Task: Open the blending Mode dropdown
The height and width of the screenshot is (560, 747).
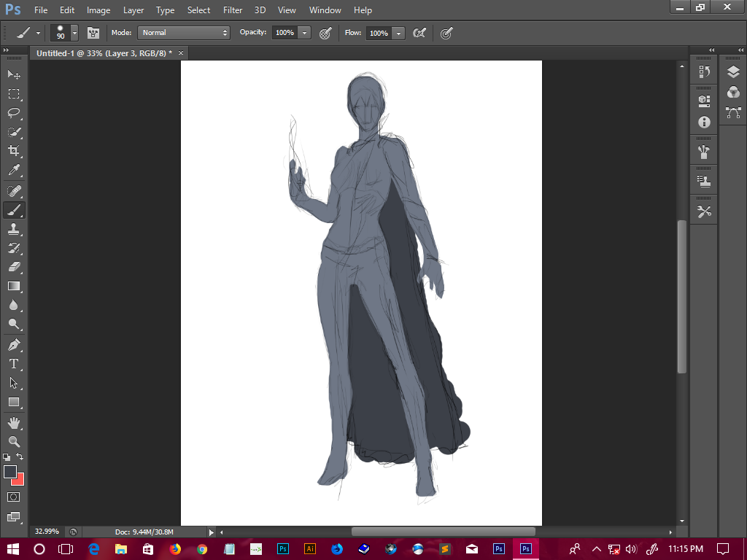Action: (x=184, y=33)
